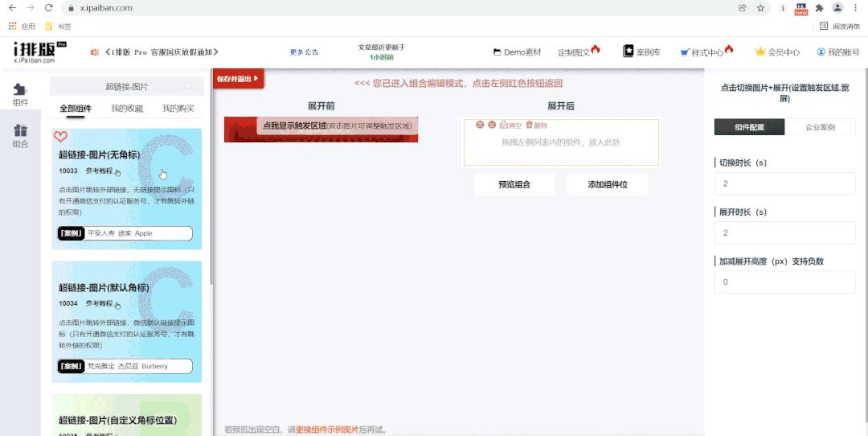Switch to the 组件配置 tab
Image resolution: width=868 pixels, height=436 pixels.
(x=750, y=127)
